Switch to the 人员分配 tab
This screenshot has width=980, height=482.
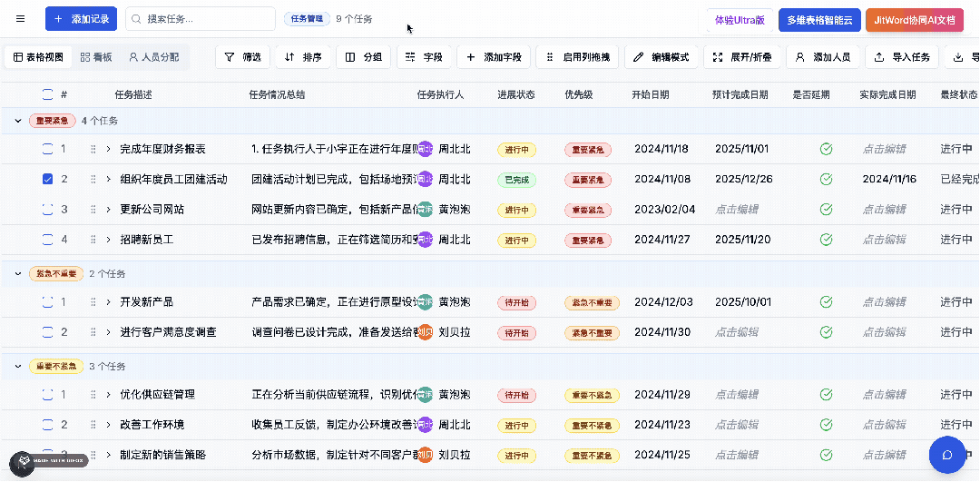pyautogui.click(x=153, y=57)
